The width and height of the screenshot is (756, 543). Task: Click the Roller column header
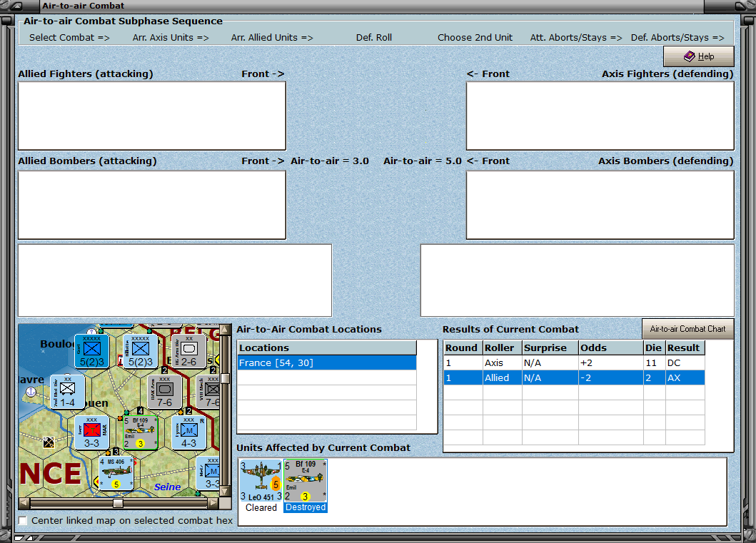pyautogui.click(x=503, y=348)
